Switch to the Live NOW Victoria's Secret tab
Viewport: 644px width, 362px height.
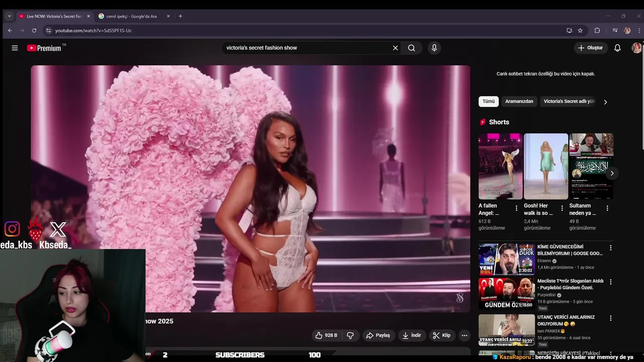tap(54, 16)
